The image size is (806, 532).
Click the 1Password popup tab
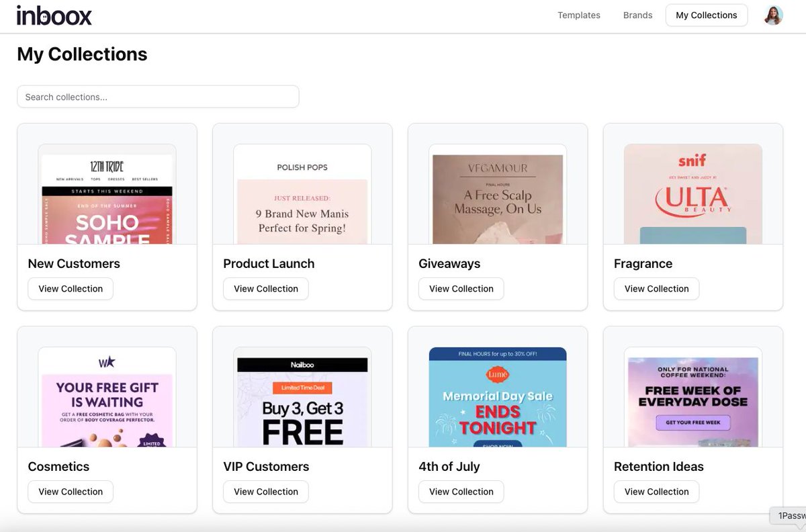(x=789, y=516)
